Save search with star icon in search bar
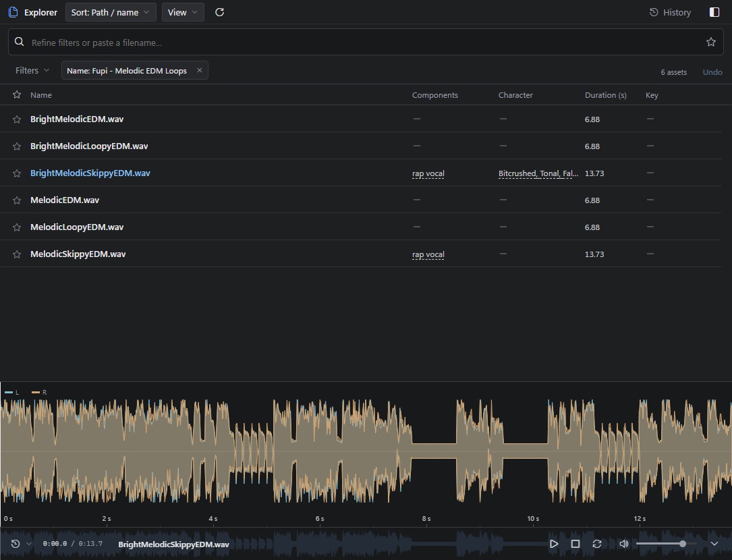The image size is (732, 560). click(710, 42)
